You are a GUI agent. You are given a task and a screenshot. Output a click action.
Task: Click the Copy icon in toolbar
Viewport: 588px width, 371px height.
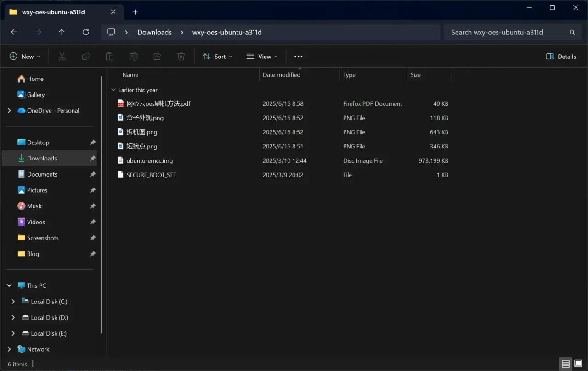(86, 57)
